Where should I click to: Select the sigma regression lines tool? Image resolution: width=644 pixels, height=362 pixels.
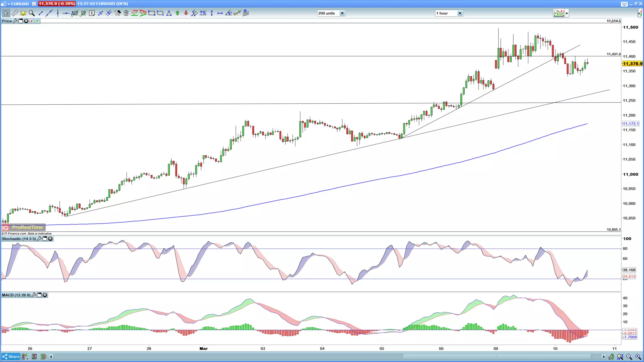point(246,13)
